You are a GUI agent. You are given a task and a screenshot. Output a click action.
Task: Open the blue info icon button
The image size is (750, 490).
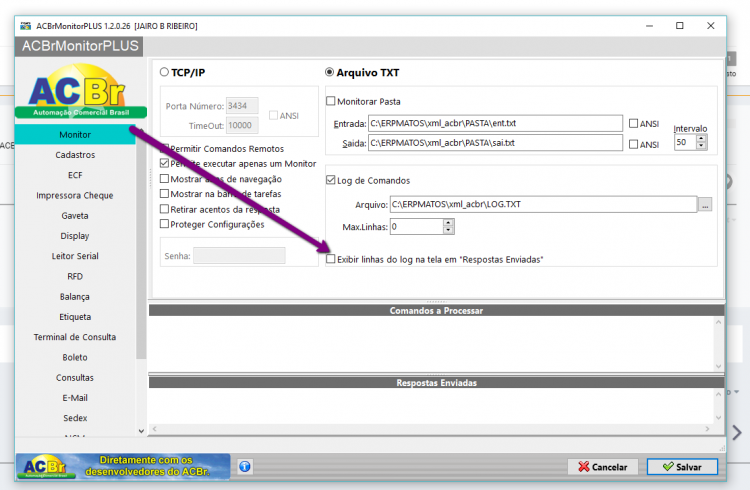click(x=245, y=467)
